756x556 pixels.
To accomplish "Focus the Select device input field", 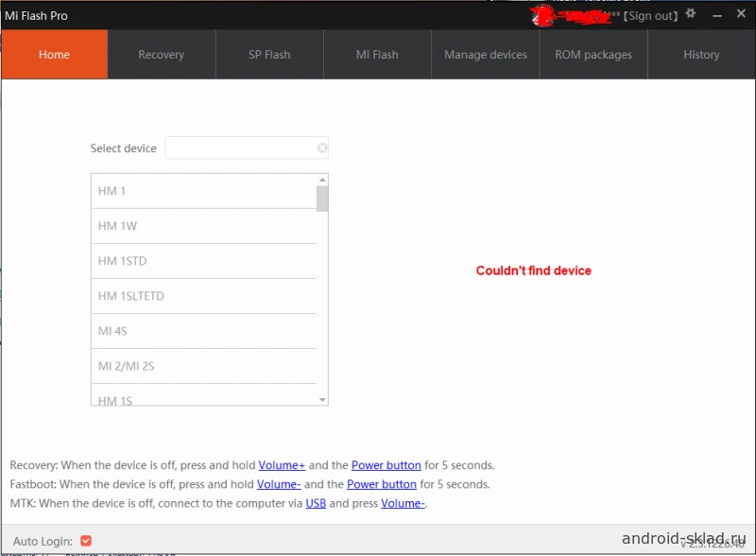I will point(241,148).
